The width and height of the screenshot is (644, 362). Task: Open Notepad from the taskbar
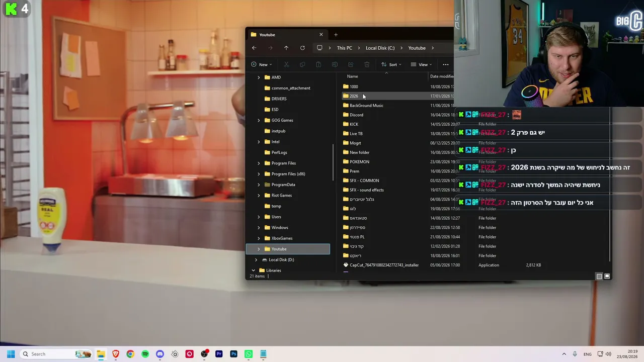pos(263,354)
